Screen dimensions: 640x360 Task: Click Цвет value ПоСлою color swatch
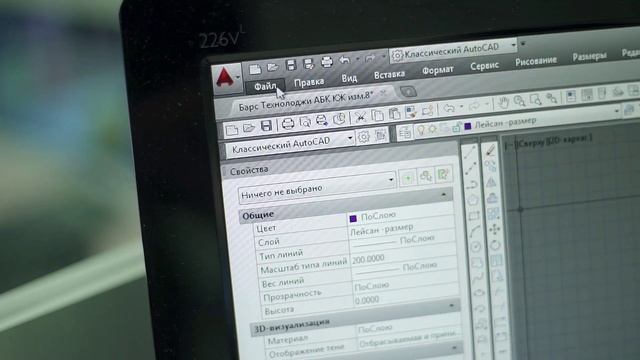click(353, 219)
